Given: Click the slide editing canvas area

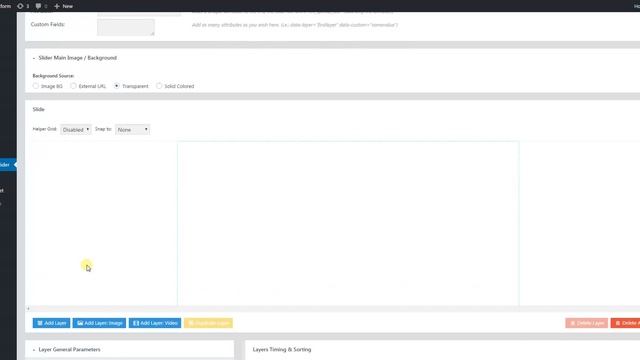Looking at the screenshot, I should tap(348, 223).
